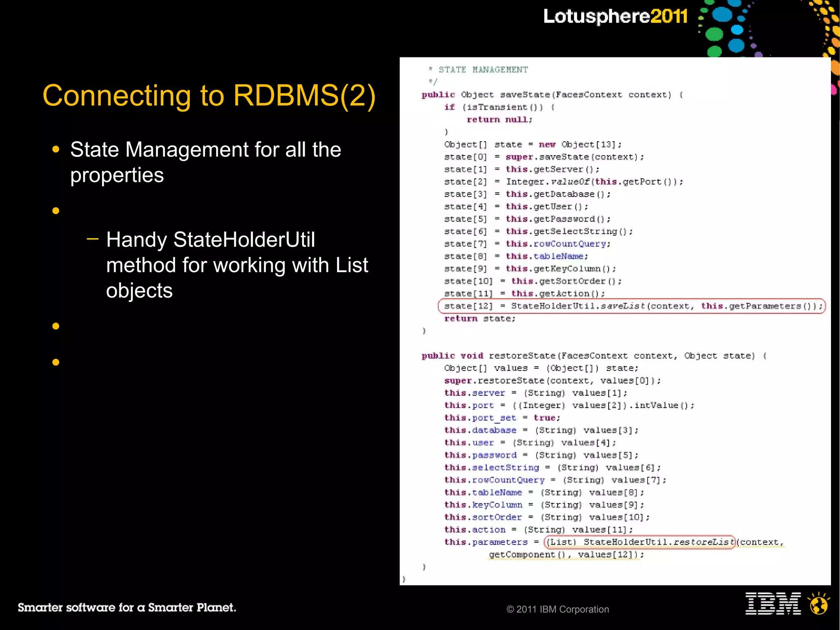The height and width of the screenshot is (630, 840).
Task: Click "this.action = (String) values[11];" line
Action: (539, 529)
